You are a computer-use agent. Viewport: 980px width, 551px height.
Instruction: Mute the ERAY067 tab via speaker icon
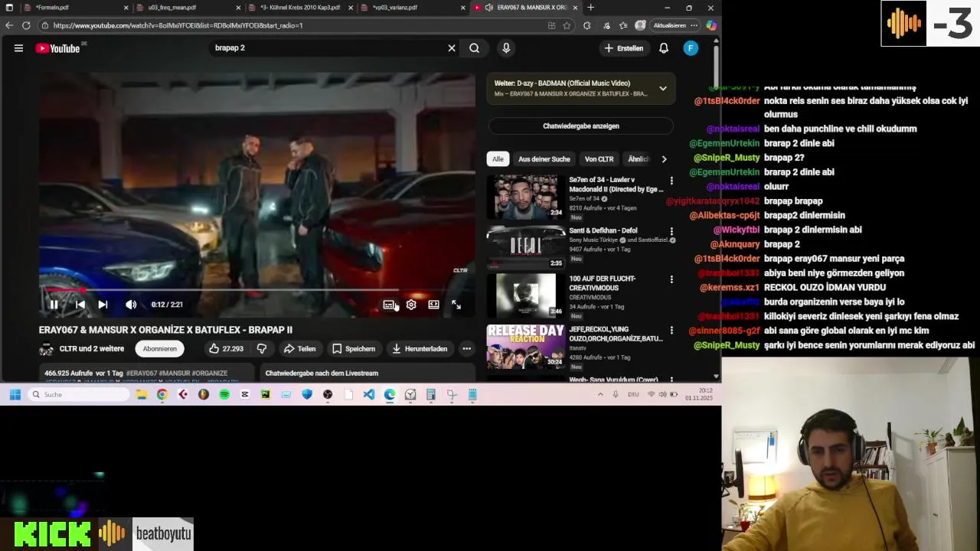[x=489, y=8]
